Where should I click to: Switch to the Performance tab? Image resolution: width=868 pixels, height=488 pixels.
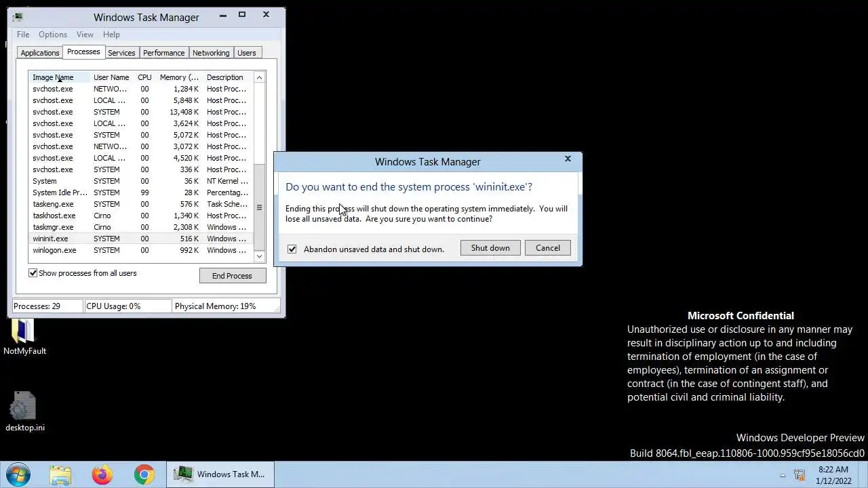pos(163,53)
